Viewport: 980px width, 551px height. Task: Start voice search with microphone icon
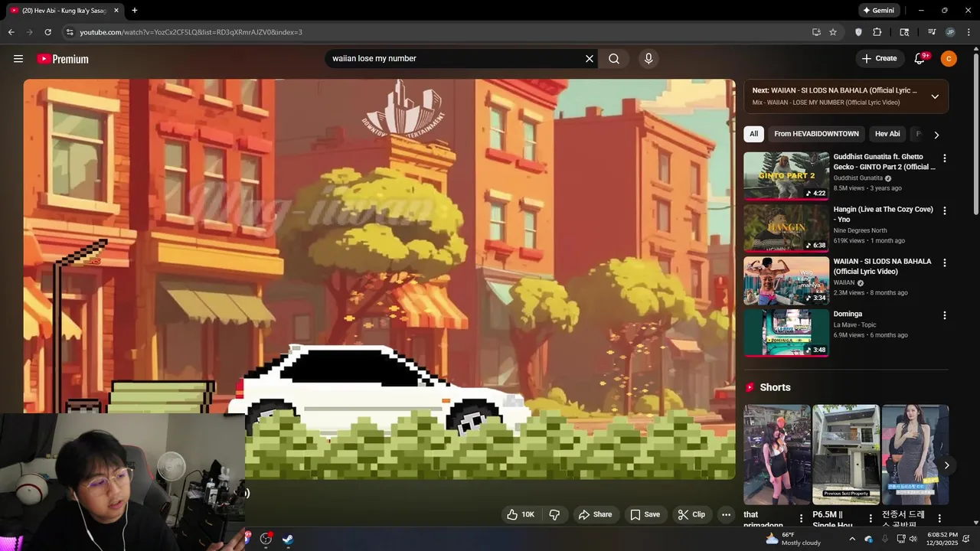tap(648, 59)
